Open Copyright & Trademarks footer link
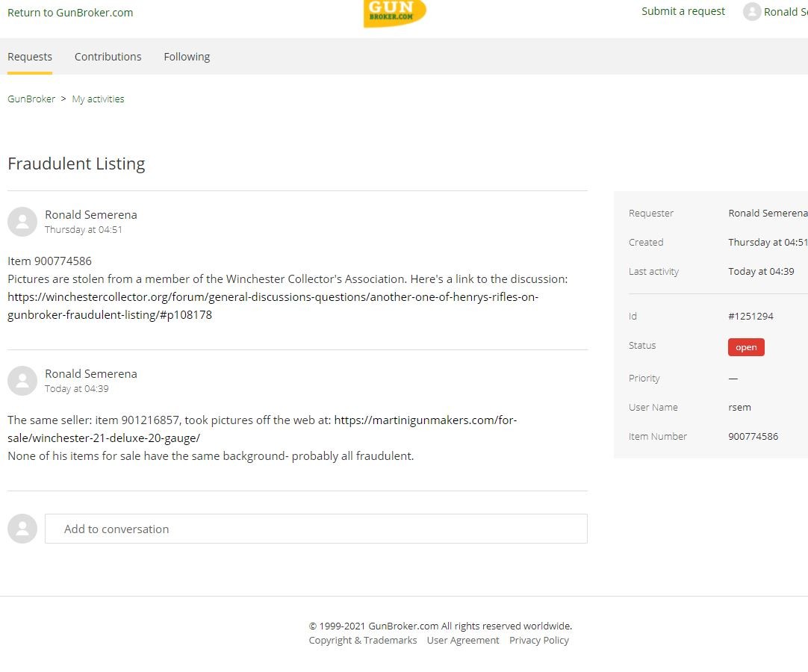This screenshot has height=672, width=808. click(363, 641)
